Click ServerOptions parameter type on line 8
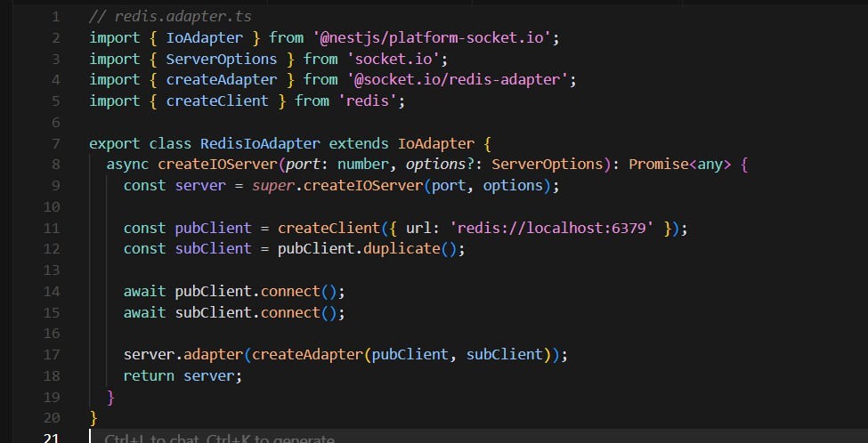Screen dimensions: 868x443 point(547,165)
